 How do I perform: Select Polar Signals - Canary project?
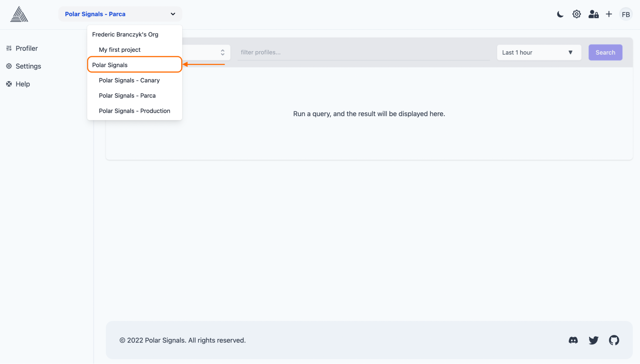click(x=129, y=80)
